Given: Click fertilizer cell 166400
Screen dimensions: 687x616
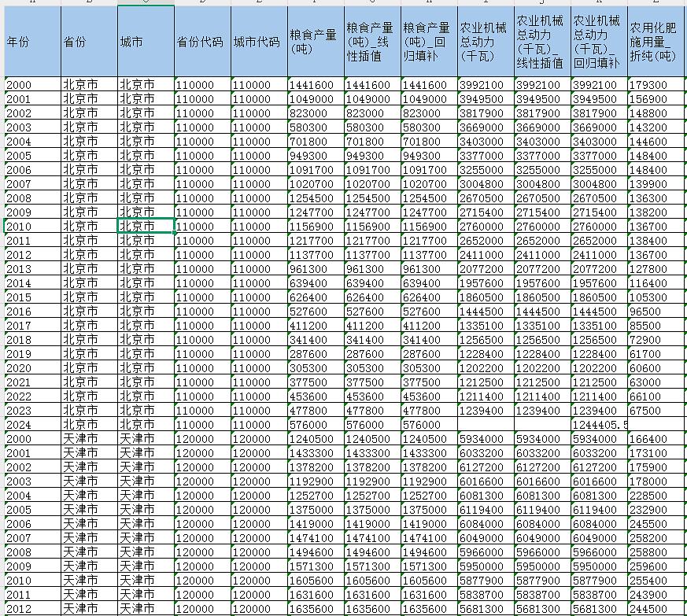Looking at the screenshot, I should (656, 438).
